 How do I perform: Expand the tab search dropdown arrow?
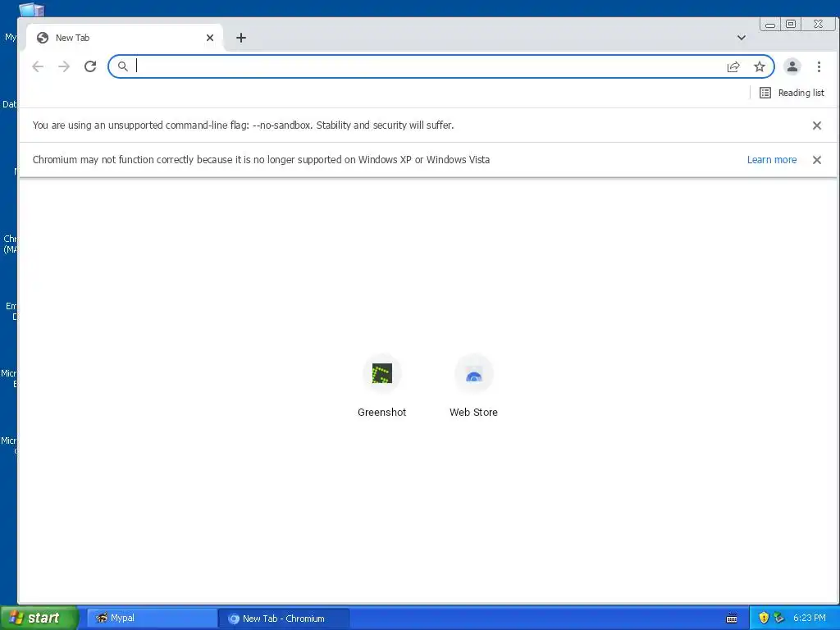pos(742,38)
